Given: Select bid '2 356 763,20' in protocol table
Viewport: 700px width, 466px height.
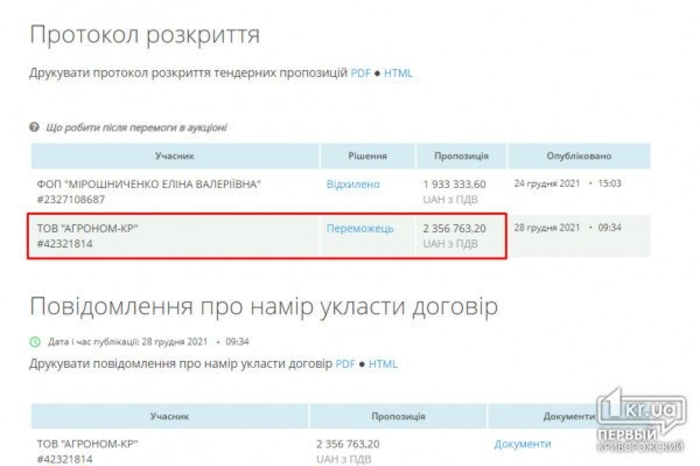Looking at the screenshot, I should [454, 229].
